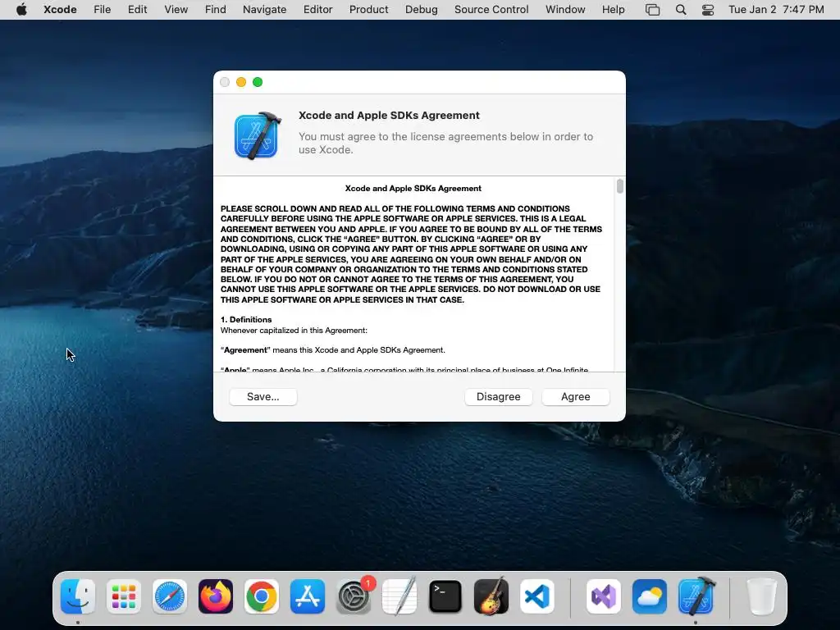Click the date and time in menu bar
This screenshot has height=630, width=840.
(x=776, y=10)
